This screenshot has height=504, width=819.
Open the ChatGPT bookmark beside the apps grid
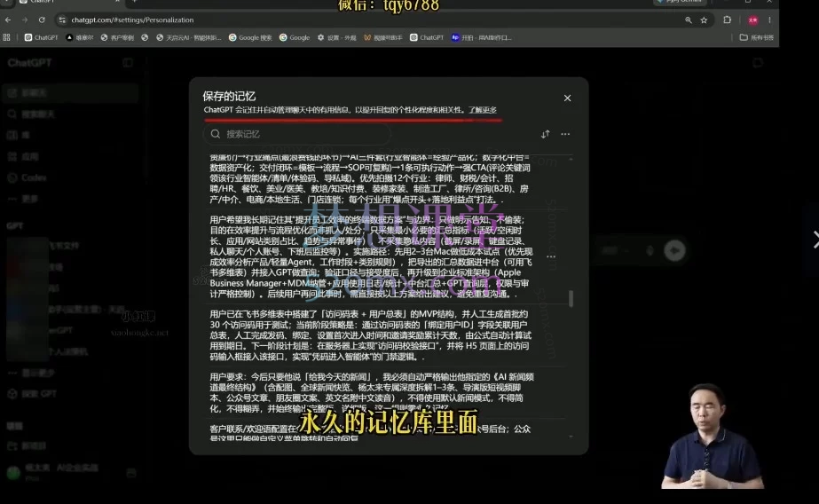42,37
